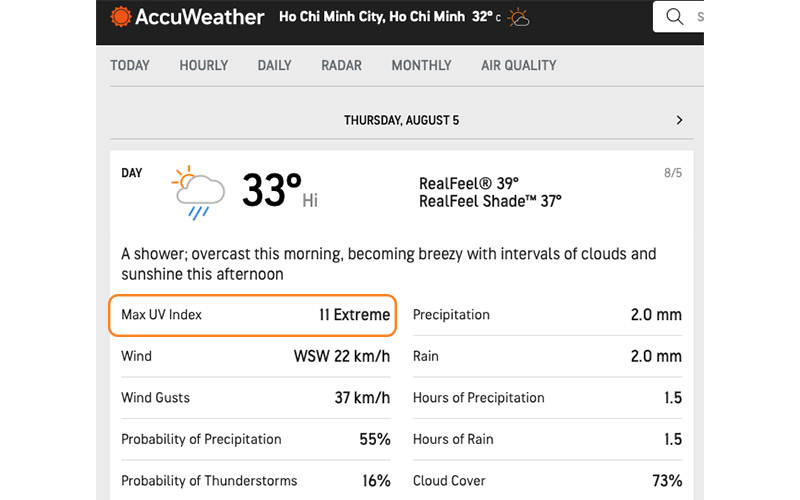
Task: Open the TODAY tab
Action: pos(130,65)
